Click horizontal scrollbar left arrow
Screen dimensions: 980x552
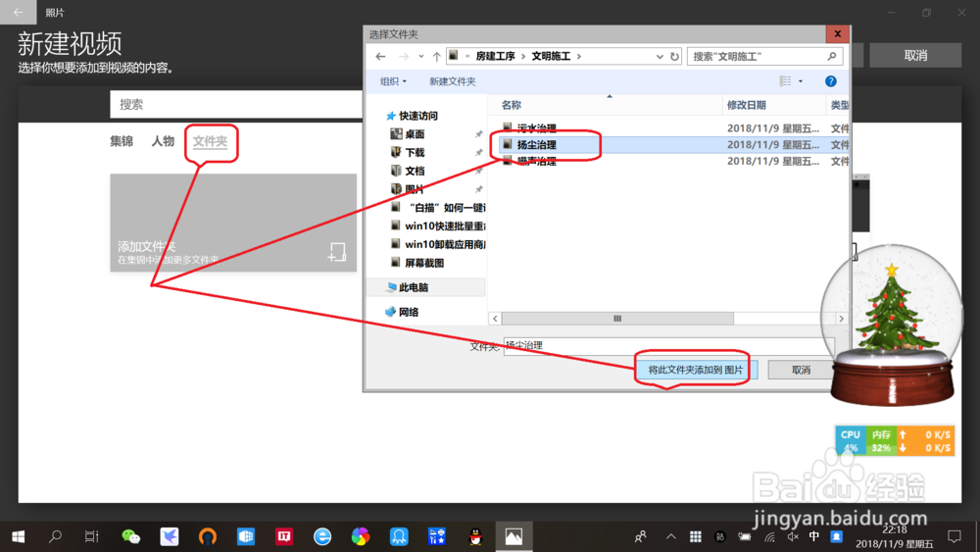(x=495, y=319)
